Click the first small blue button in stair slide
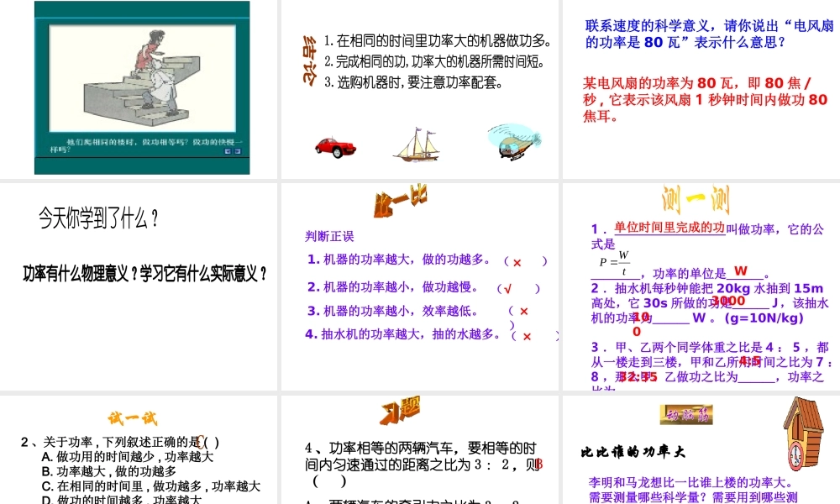The image size is (840, 504). (x=228, y=151)
